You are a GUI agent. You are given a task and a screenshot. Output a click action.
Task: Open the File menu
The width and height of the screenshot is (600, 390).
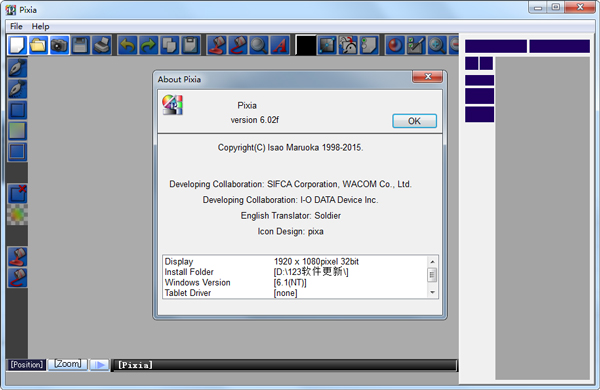pos(16,26)
